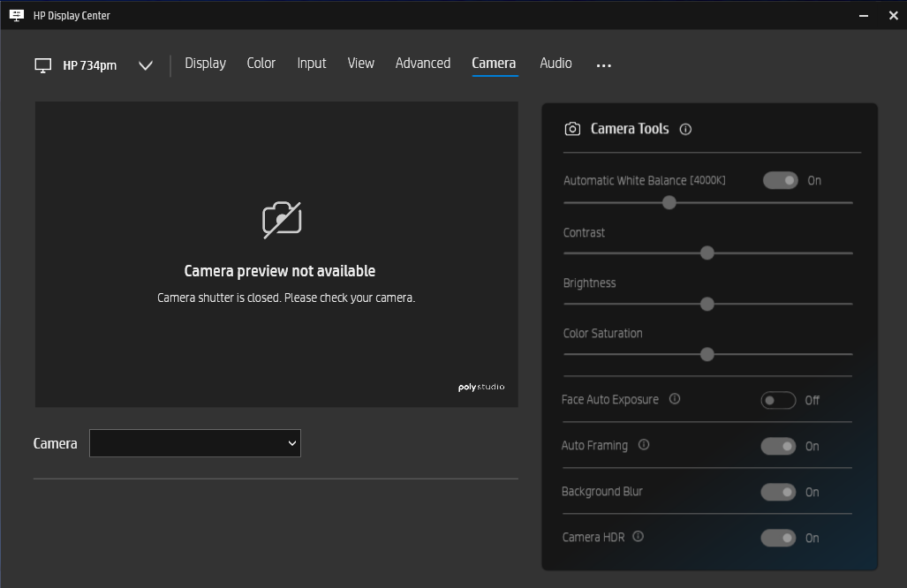The height and width of the screenshot is (588, 907).
Task: Click the Color Saturation slider handle
Action: click(x=707, y=354)
